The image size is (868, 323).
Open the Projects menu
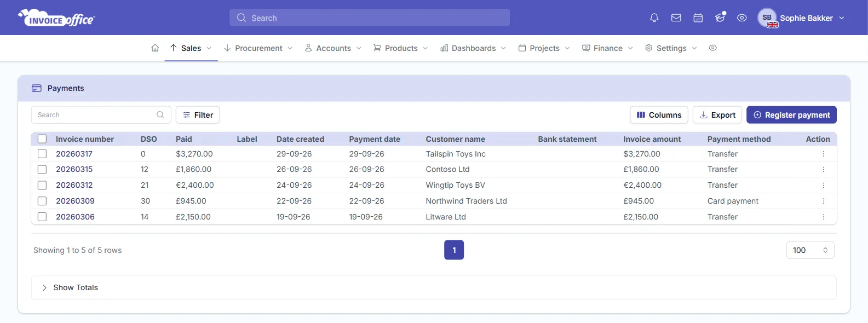tap(544, 48)
